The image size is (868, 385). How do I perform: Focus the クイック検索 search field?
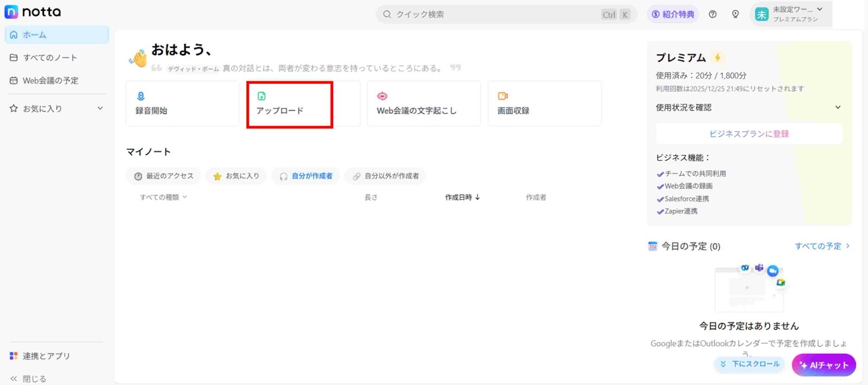tap(506, 14)
